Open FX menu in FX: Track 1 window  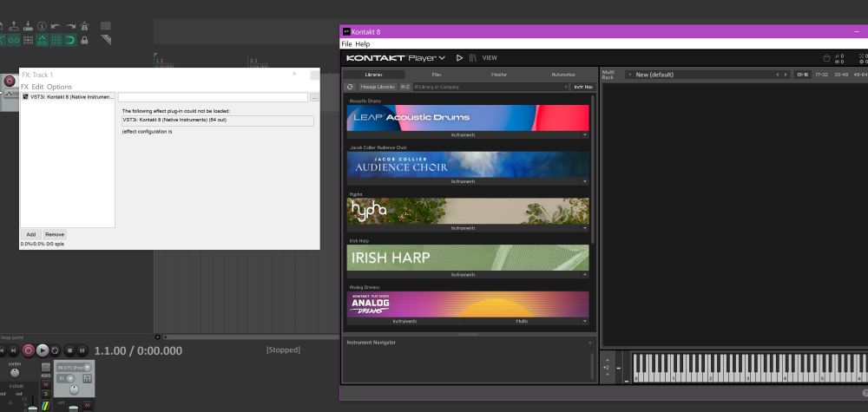pyautogui.click(x=24, y=87)
